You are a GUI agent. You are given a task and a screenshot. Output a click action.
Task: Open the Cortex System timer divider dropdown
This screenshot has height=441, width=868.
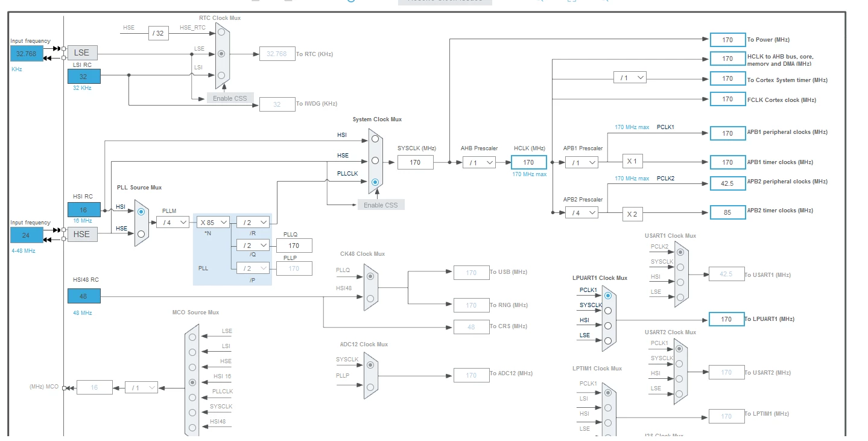pos(630,77)
